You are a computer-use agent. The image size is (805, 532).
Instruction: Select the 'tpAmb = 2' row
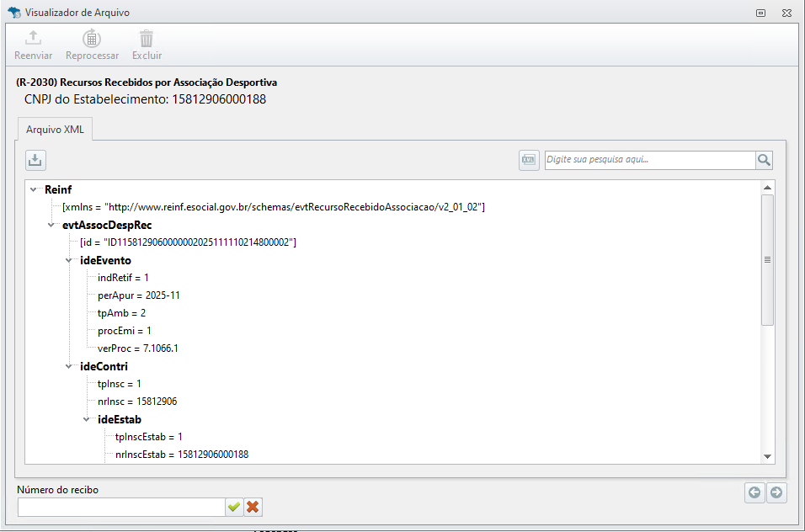[121, 313]
